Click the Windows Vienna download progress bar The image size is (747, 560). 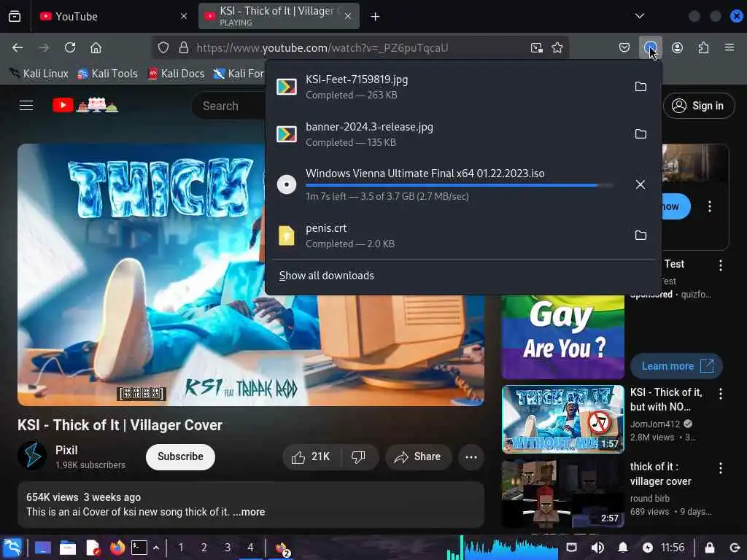point(459,185)
